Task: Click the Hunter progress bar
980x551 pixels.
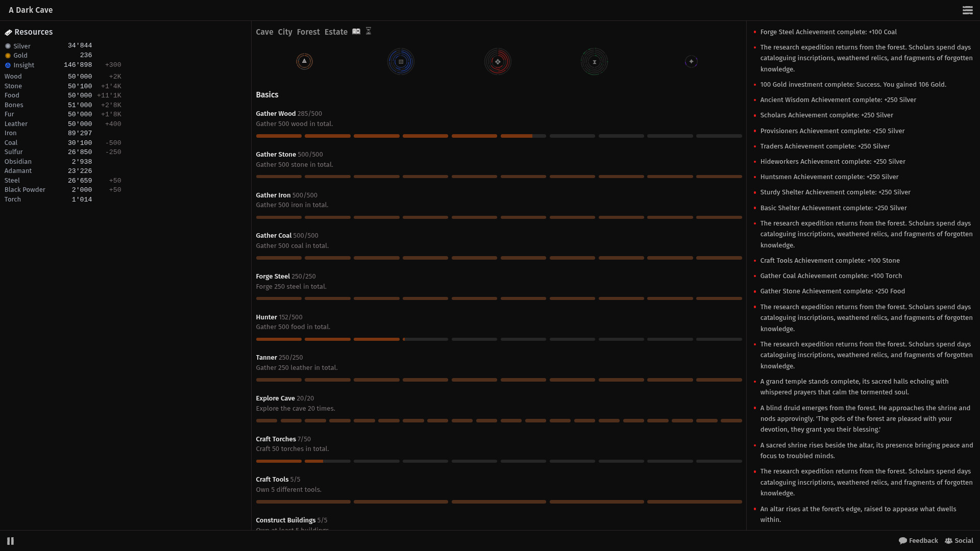Action: [x=499, y=339]
